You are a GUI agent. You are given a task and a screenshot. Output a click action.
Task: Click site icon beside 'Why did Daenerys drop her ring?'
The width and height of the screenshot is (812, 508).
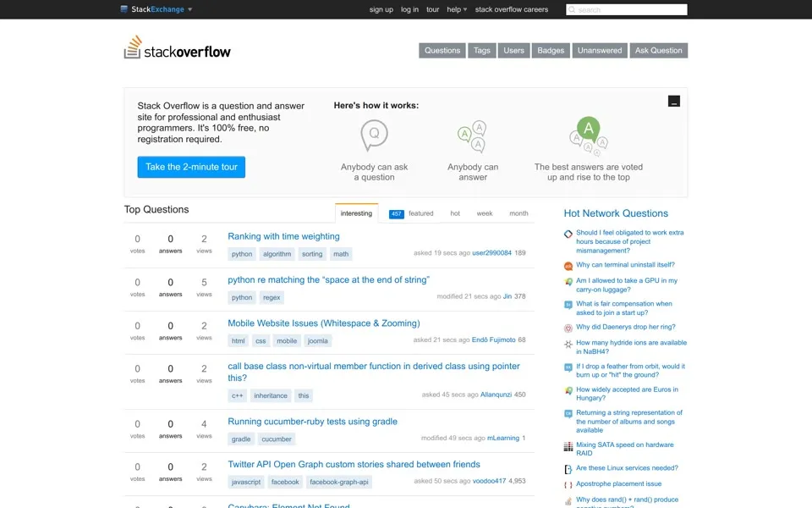click(x=568, y=329)
